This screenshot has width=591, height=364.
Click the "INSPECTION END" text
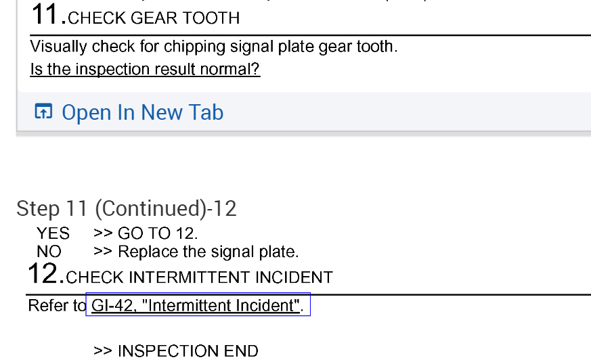tap(188, 351)
